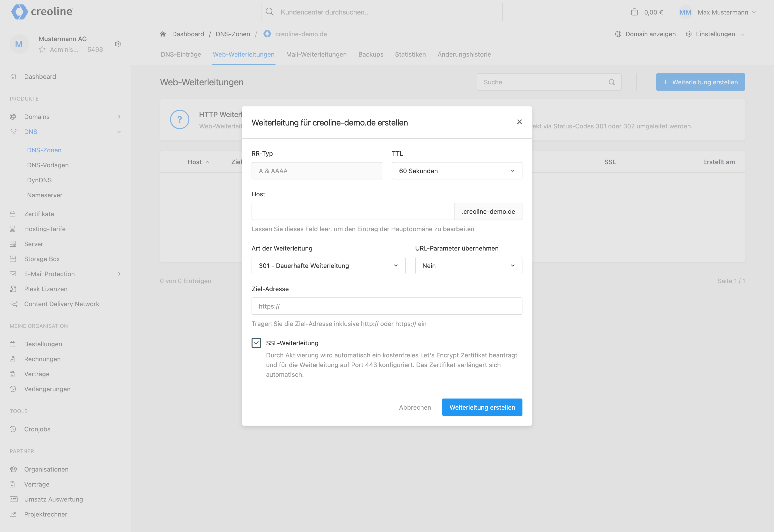Click Abbrechen to cancel the dialog

coord(415,407)
